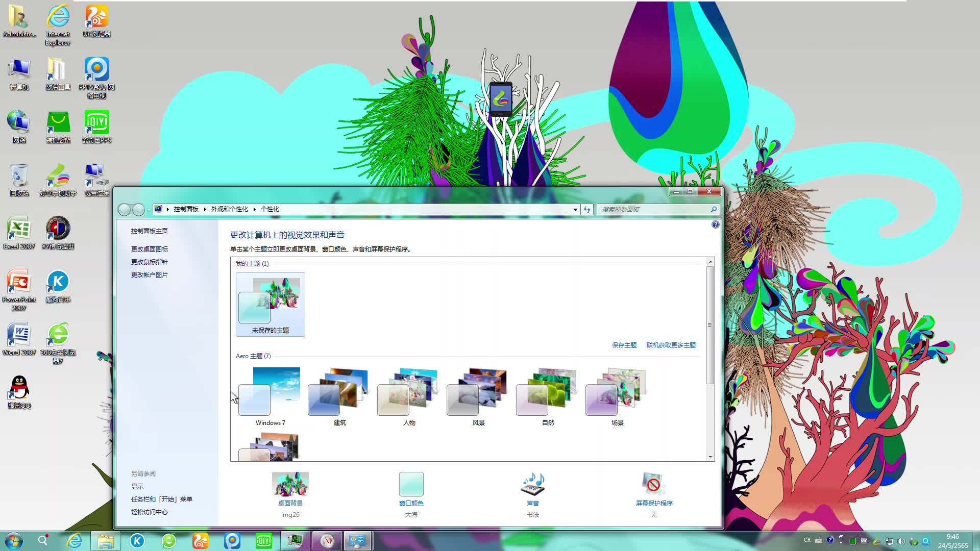Expand the breadcrumb arrow after 外观和个性化

tap(254, 209)
